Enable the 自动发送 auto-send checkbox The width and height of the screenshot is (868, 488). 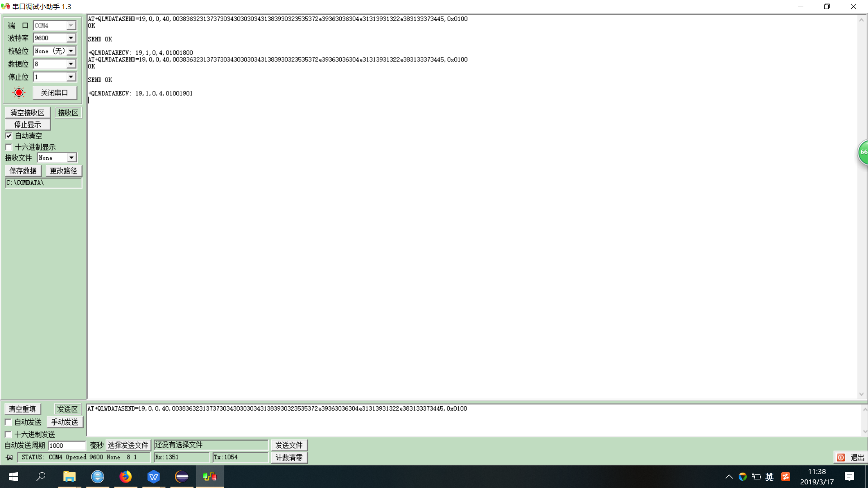(x=8, y=422)
